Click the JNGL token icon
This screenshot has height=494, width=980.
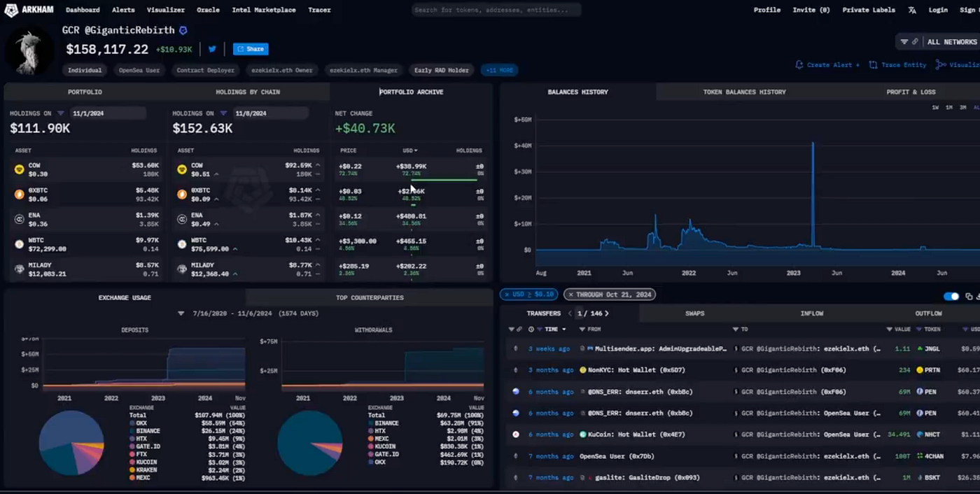(x=920, y=348)
